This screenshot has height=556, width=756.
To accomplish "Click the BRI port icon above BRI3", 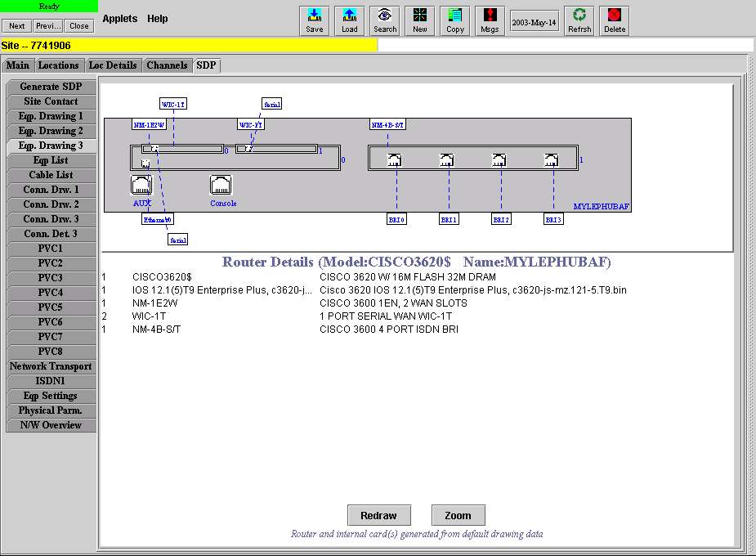I will [551, 159].
